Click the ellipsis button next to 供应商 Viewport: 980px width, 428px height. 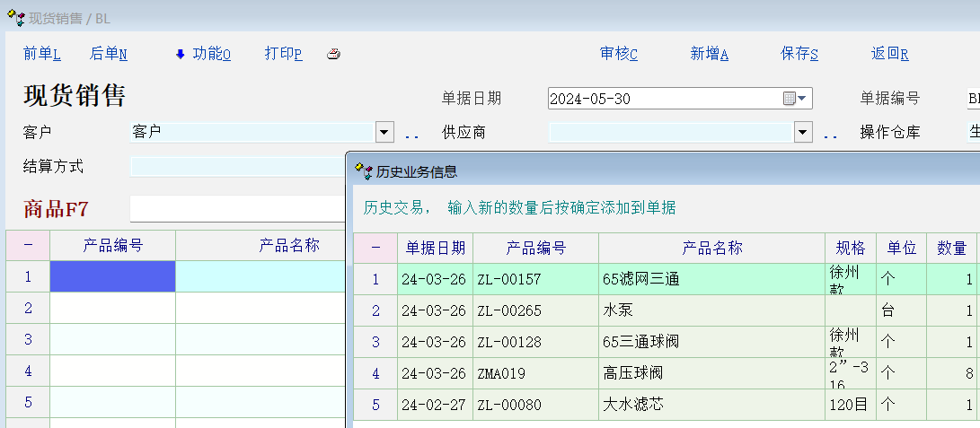(830, 135)
